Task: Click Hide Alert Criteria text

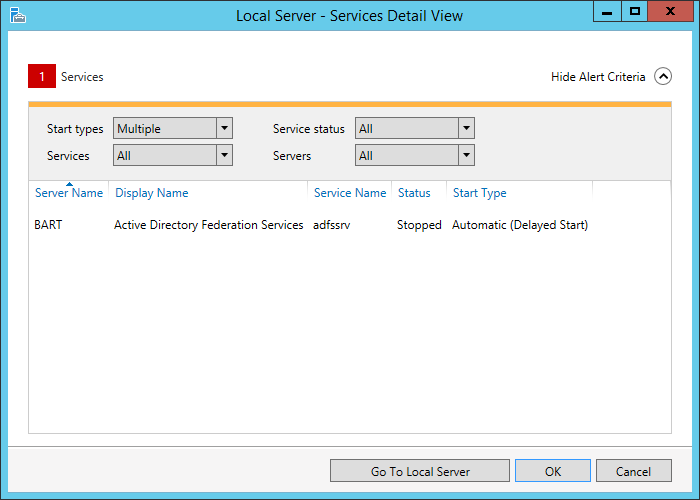Action: [x=598, y=77]
